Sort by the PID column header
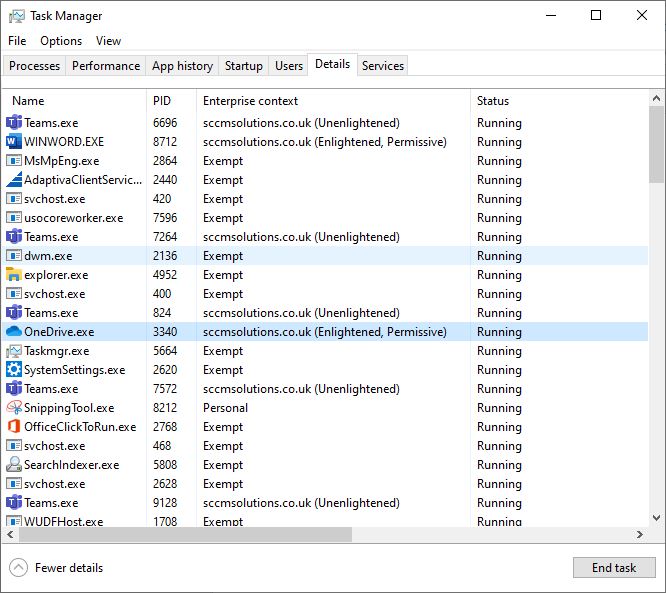The height and width of the screenshot is (593, 666). pos(162,100)
